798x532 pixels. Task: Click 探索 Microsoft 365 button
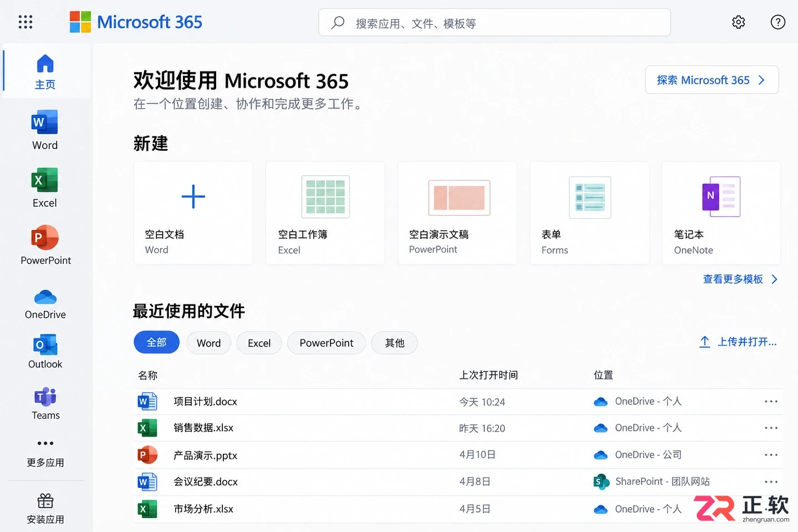[712, 80]
